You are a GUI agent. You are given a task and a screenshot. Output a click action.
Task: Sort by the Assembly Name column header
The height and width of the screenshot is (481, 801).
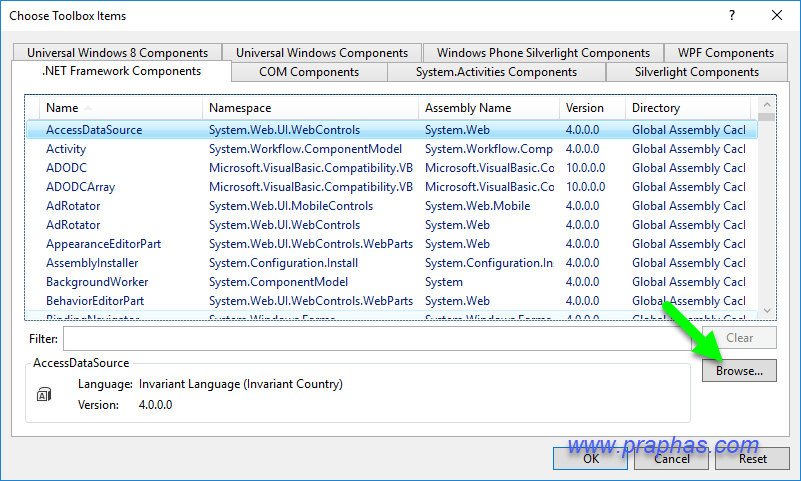click(x=488, y=108)
